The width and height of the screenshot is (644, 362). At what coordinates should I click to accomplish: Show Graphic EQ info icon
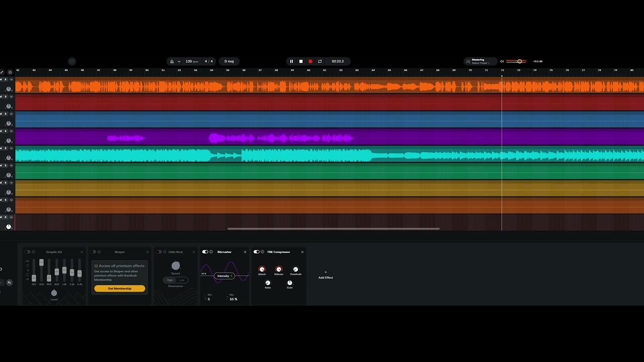click(x=33, y=252)
